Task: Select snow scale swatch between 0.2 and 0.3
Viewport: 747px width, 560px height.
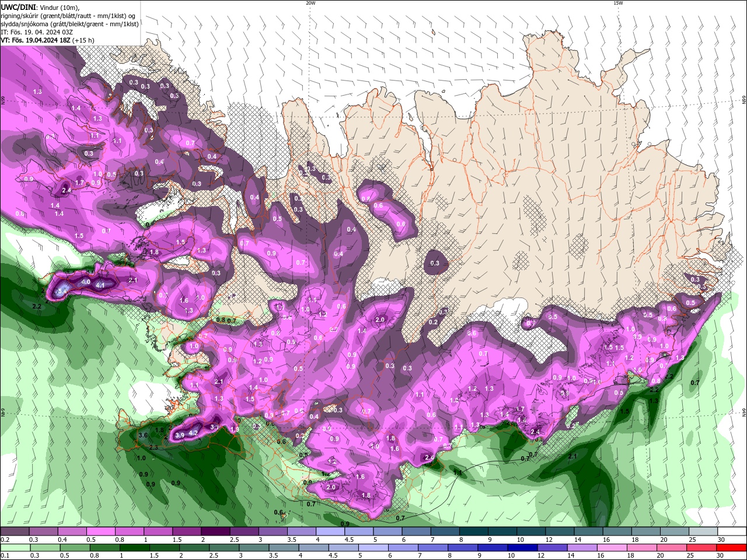Action: tap(15, 531)
